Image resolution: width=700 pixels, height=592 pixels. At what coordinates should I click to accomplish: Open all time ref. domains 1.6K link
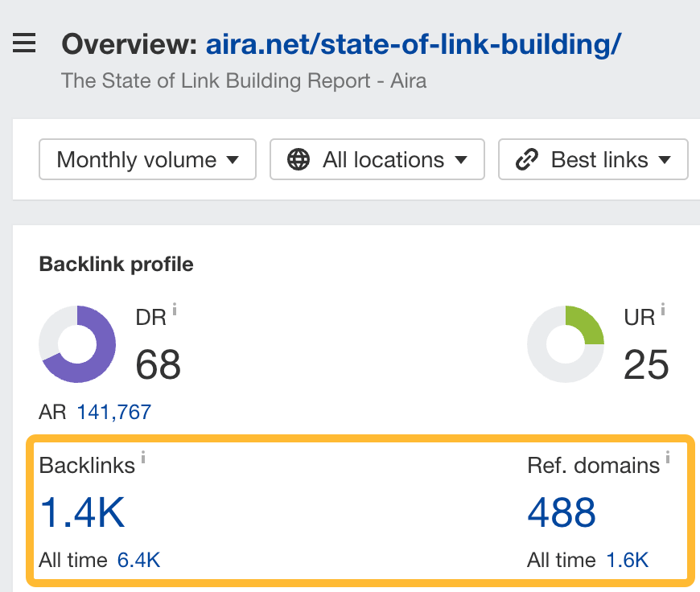click(628, 560)
